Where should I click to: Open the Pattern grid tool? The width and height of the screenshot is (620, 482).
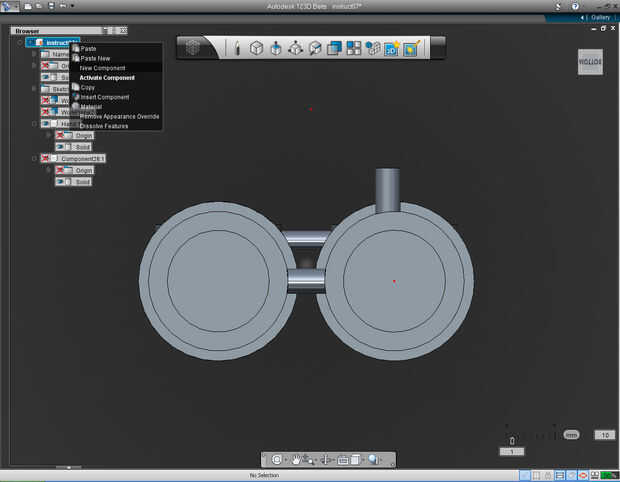[x=353, y=48]
